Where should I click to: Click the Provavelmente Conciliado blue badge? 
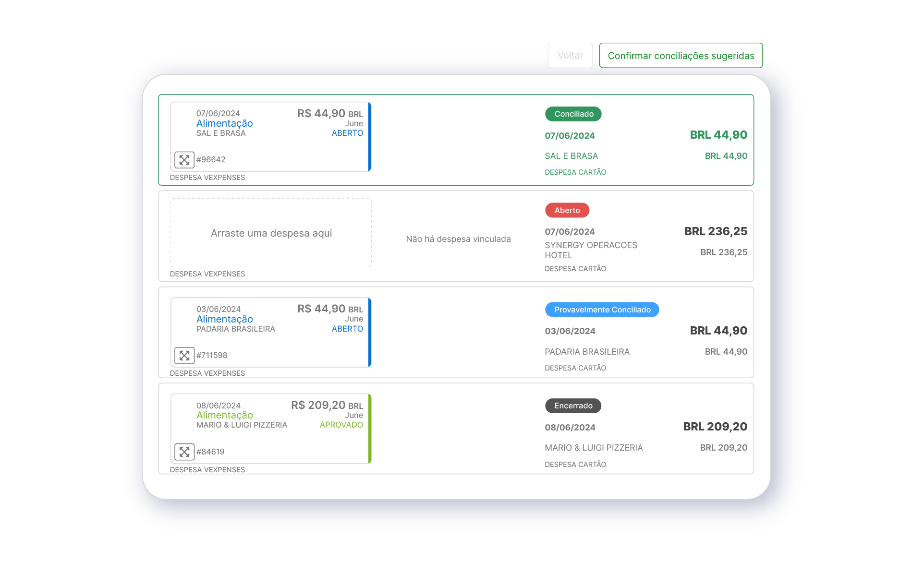point(602,310)
